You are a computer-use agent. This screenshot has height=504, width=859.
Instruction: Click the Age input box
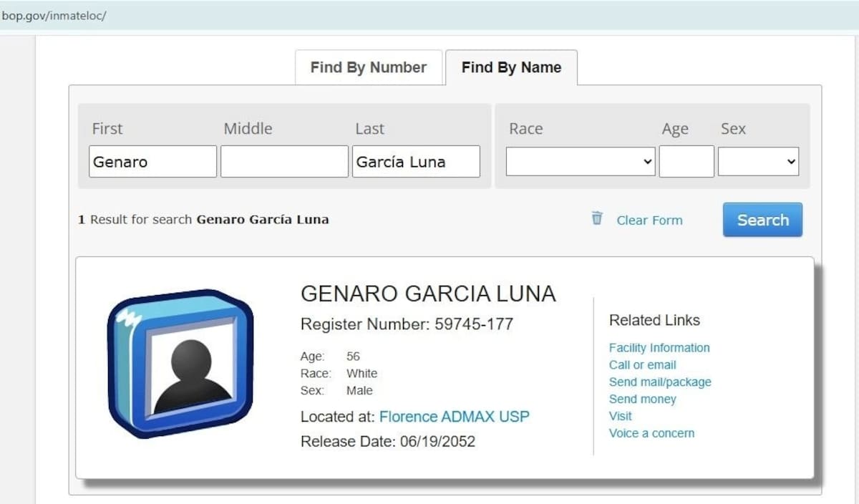686,162
